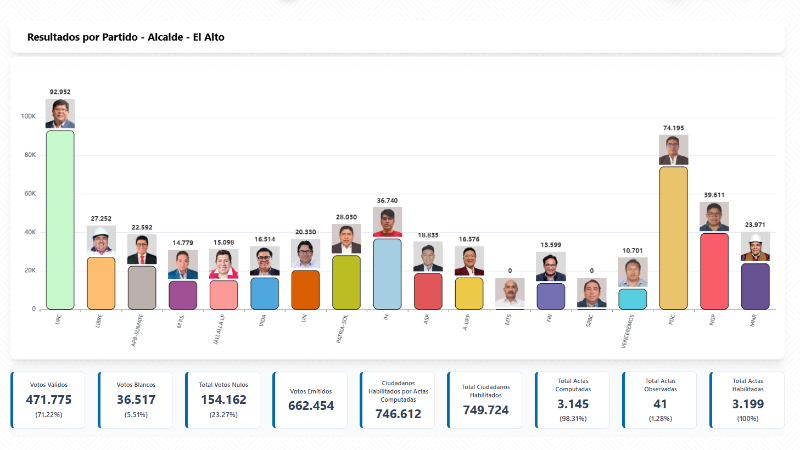
Task: Click the tall light green bar
Action: [60, 219]
